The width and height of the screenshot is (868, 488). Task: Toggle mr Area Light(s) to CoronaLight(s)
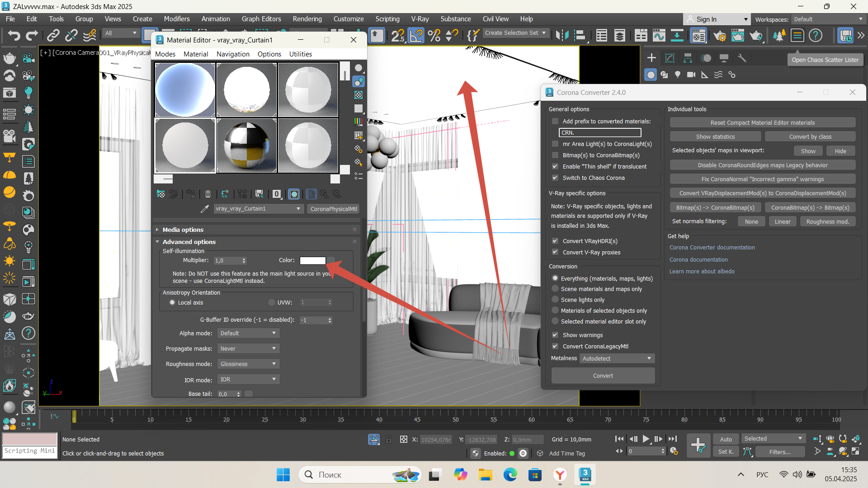point(555,144)
